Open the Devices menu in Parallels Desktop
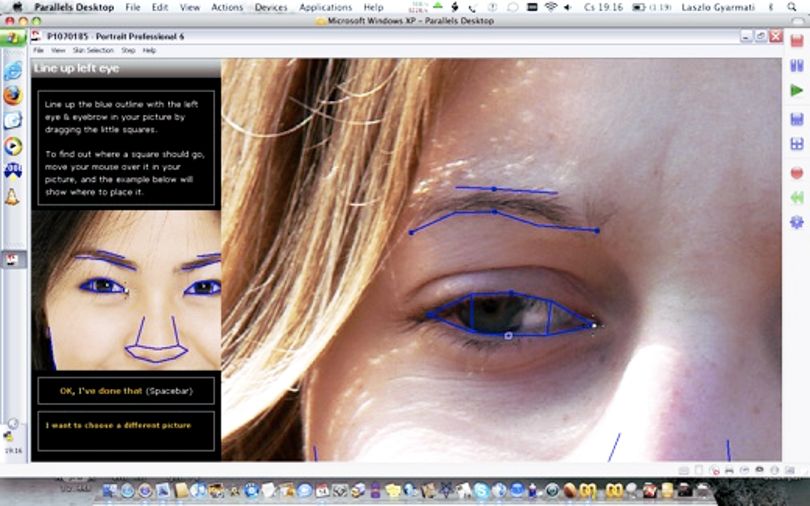 coord(271,7)
